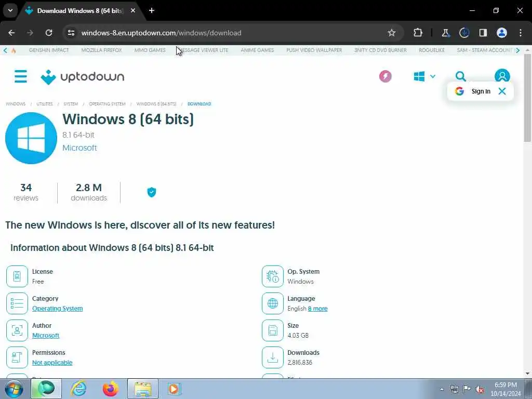532x399 pixels.
Task: Click the address bar URL
Action: [x=161, y=33]
